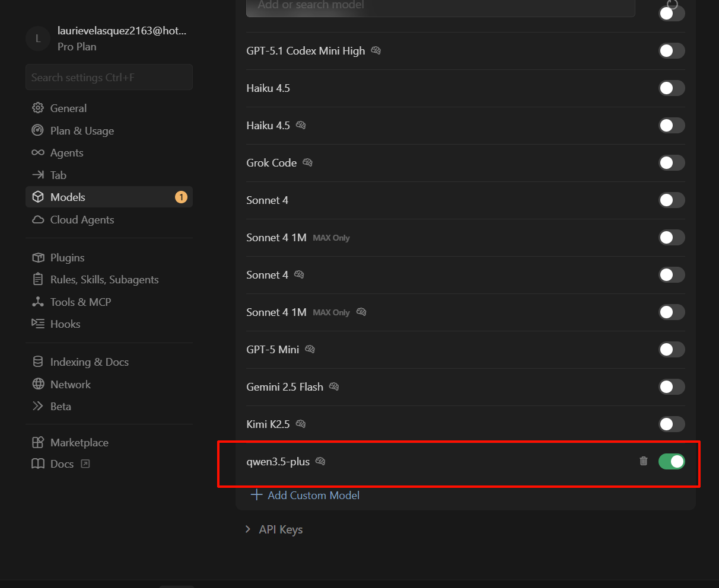Open Docs via the book icon
This screenshot has width=719, height=588.
(x=38, y=464)
